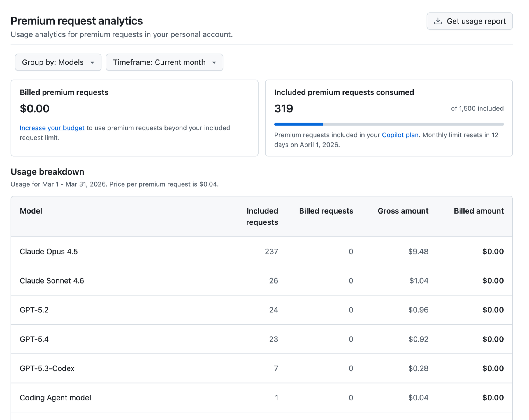The image size is (529, 420).
Task: Click the included premium requests progress bar
Action: click(x=389, y=124)
